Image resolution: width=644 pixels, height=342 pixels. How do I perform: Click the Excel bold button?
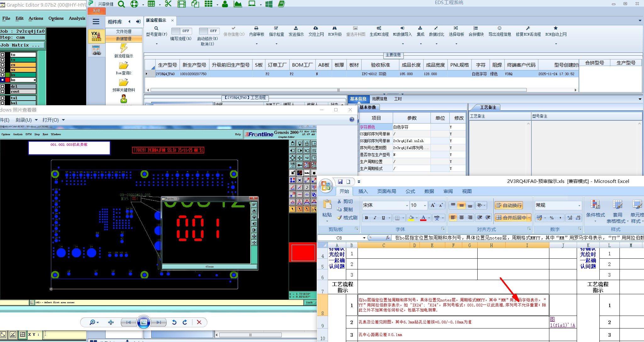point(366,218)
